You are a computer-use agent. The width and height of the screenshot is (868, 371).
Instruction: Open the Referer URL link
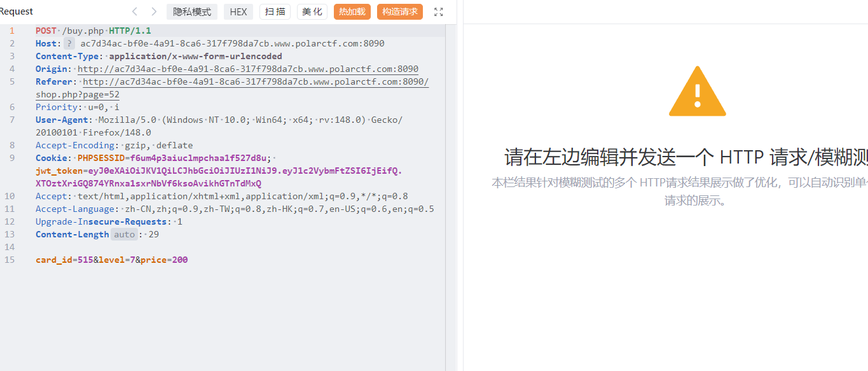point(256,81)
